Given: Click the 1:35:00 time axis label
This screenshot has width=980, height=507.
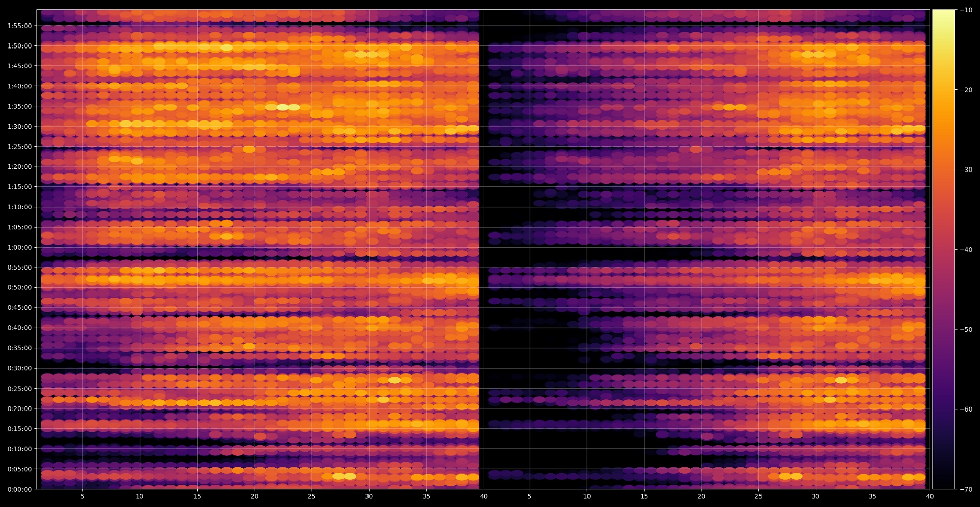Looking at the screenshot, I should click(x=19, y=106).
